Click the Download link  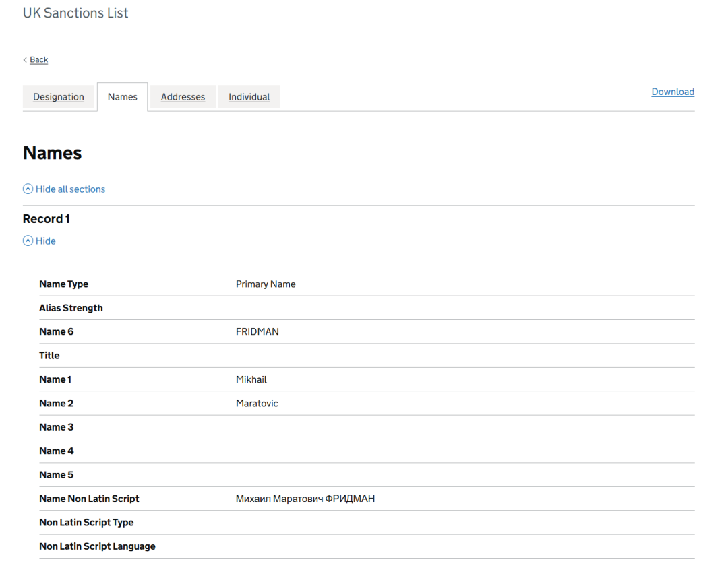click(672, 92)
